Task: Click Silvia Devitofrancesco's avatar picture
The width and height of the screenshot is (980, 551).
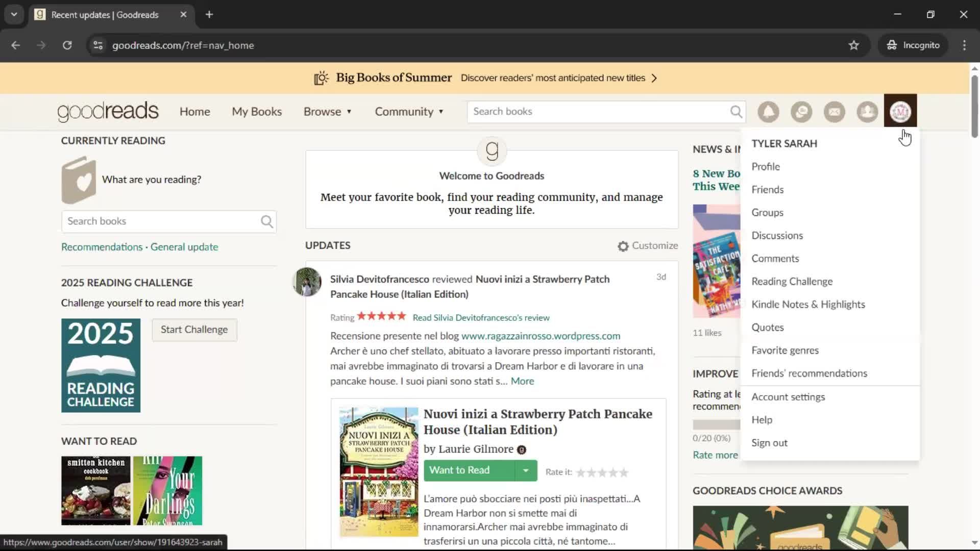Action: [307, 282]
